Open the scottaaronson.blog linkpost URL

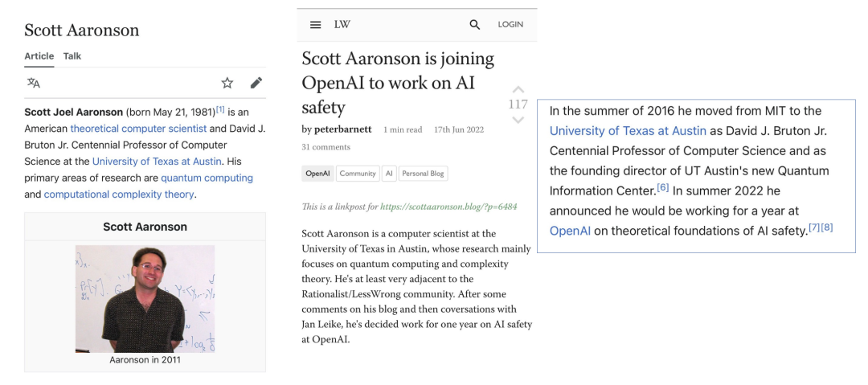tap(448, 207)
